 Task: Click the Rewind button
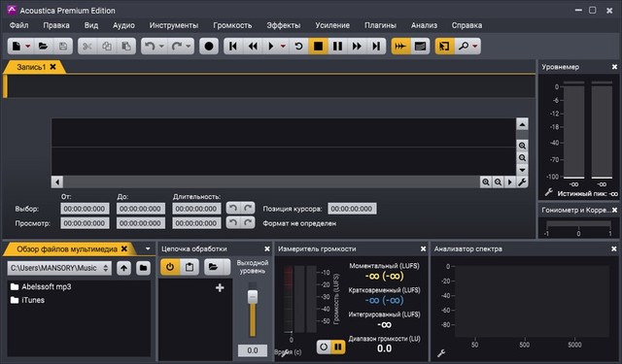point(253,47)
